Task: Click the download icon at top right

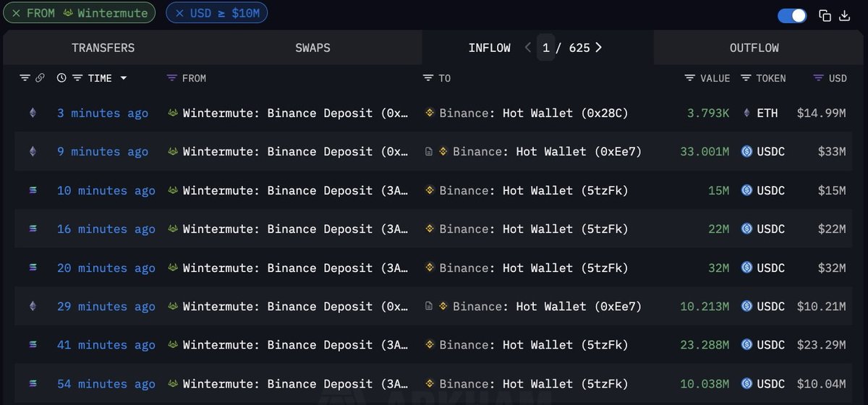Action: click(843, 15)
